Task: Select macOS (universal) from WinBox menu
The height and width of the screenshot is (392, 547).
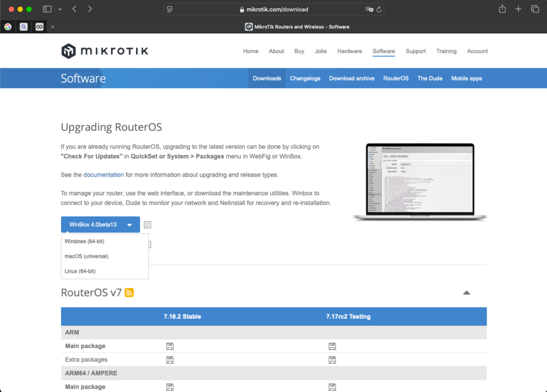Action: (87, 256)
